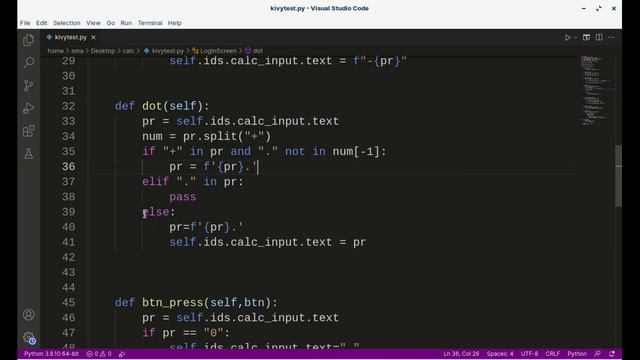The width and height of the screenshot is (640, 360).
Task: Place cursor on 'def dot(self):' line
Action: (x=162, y=106)
